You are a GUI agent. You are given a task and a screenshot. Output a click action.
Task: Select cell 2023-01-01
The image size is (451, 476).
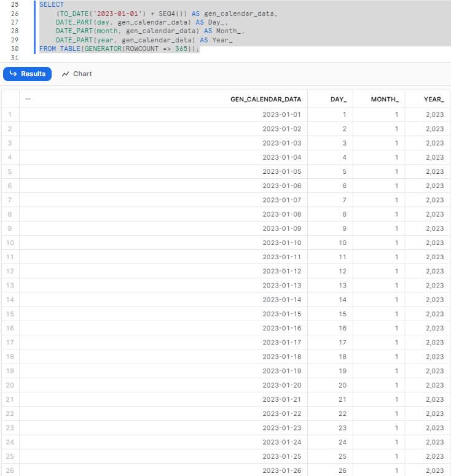pos(163,114)
